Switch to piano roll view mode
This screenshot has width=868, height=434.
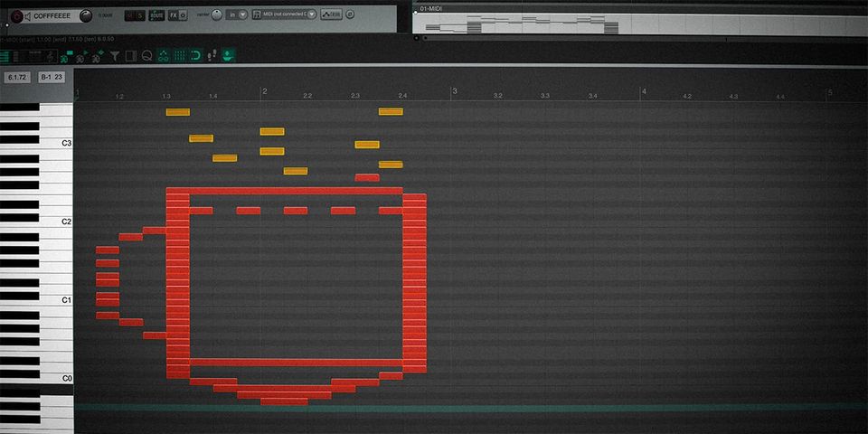[x=5, y=56]
